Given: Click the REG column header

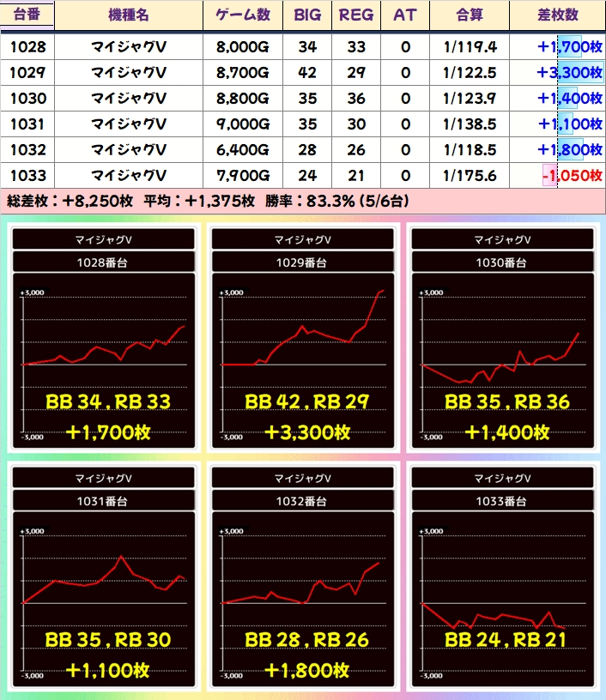Looking at the screenshot, I should click(355, 15).
